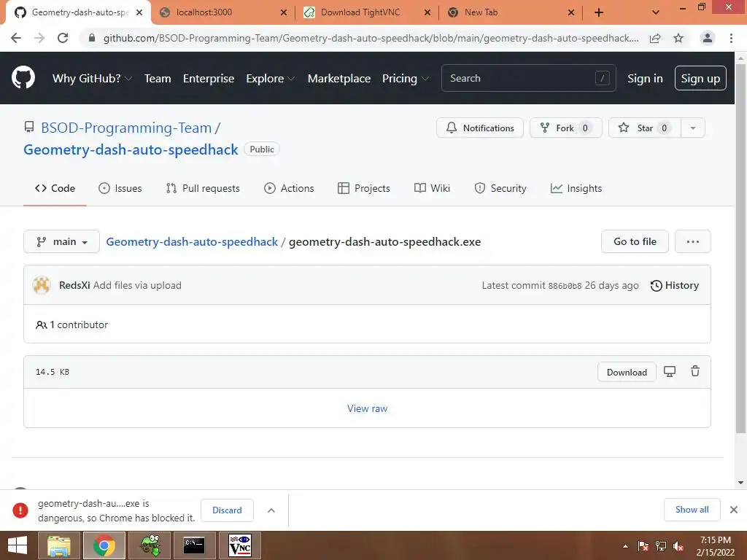
Task: Go back using the browser back arrow
Action: point(16,38)
